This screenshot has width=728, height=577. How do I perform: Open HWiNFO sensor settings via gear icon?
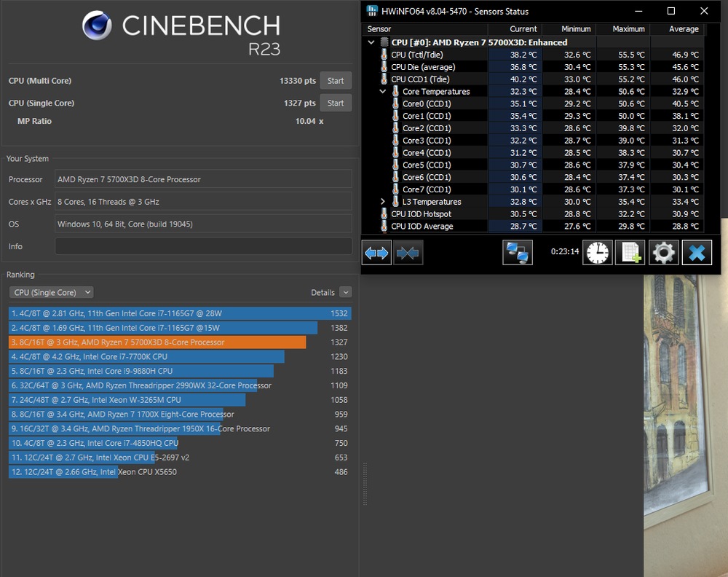pos(663,252)
